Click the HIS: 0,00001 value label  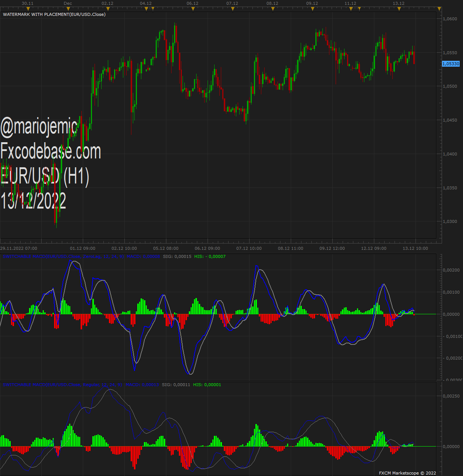pos(207,385)
